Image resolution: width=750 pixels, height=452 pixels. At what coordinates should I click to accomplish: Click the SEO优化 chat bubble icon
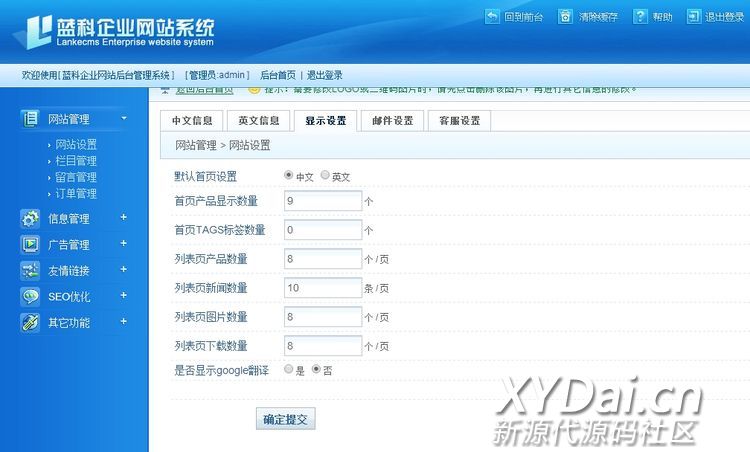coord(30,297)
